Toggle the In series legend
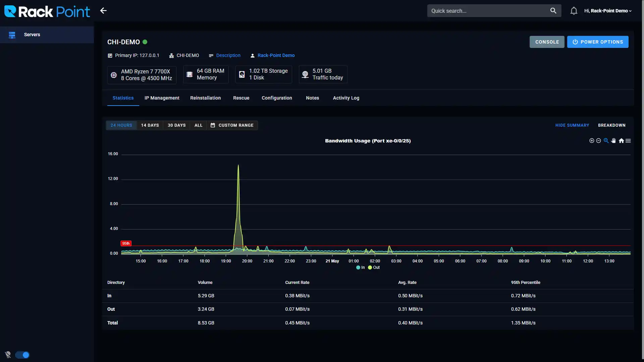 (361, 267)
